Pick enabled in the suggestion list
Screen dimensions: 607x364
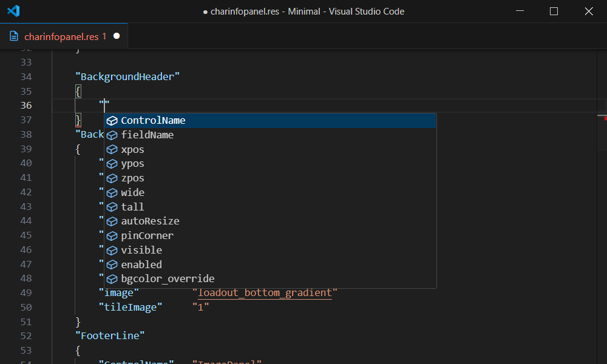tap(270, 264)
